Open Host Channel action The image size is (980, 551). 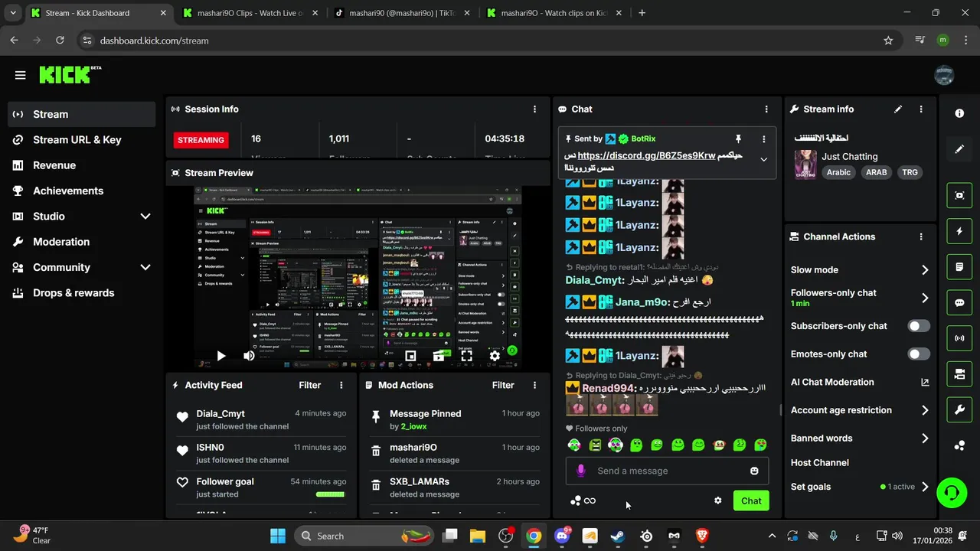[x=820, y=463]
